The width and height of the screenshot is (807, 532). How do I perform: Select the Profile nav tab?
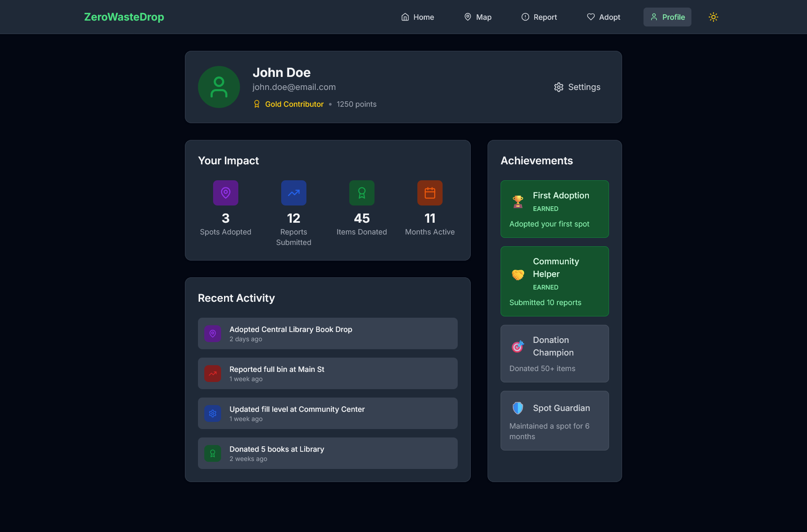coord(667,17)
